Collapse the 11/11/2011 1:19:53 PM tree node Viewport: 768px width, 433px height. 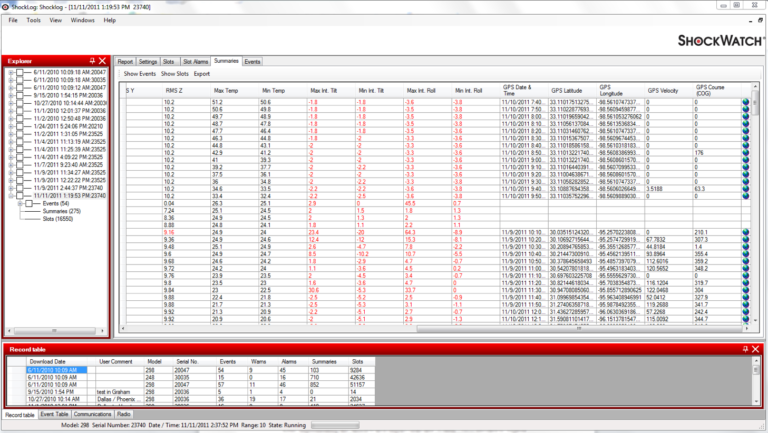10,195
